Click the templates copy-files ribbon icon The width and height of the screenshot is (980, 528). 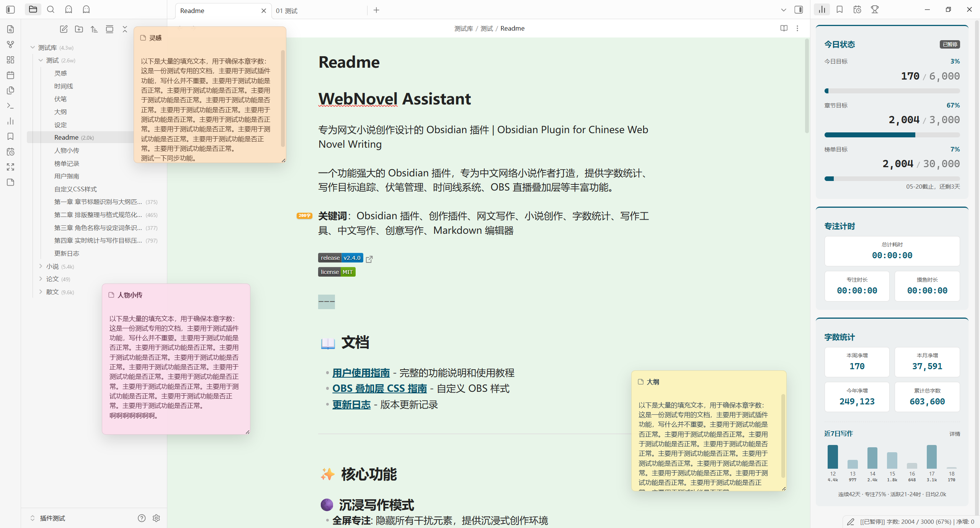click(10, 90)
